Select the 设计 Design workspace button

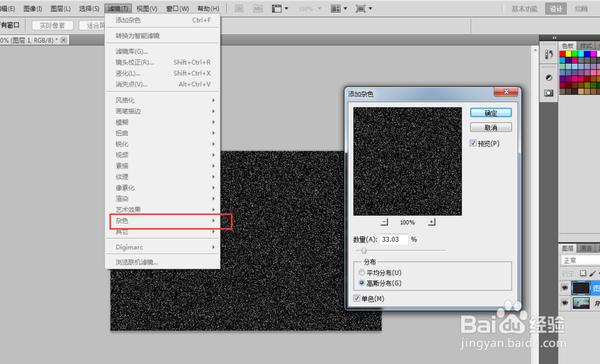556,9
